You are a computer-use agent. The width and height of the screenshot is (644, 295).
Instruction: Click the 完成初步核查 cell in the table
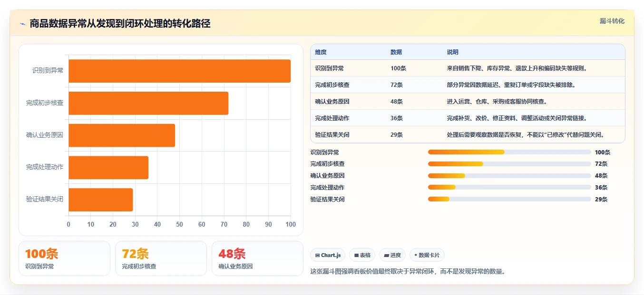click(x=332, y=85)
